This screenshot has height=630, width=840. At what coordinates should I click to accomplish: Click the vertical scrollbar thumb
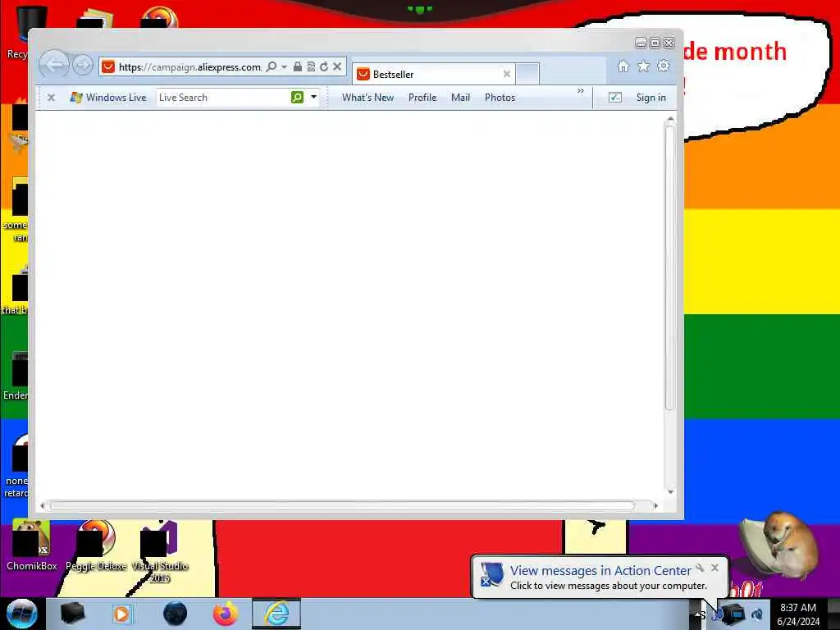tap(669, 267)
